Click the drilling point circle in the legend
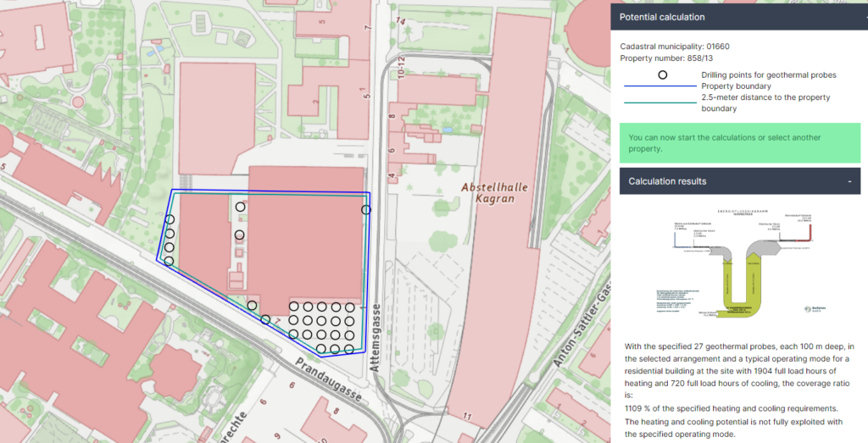The width and height of the screenshot is (868, 443). pos(663,75)
